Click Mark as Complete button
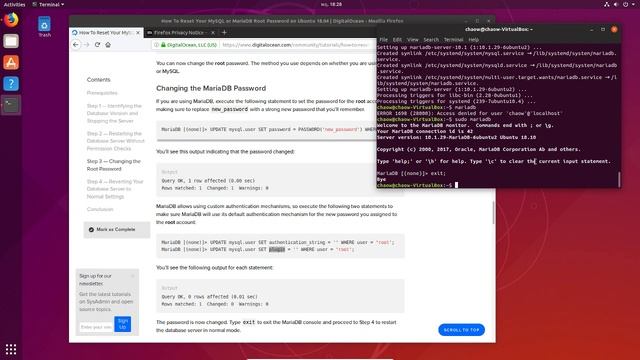 point(117,229)
